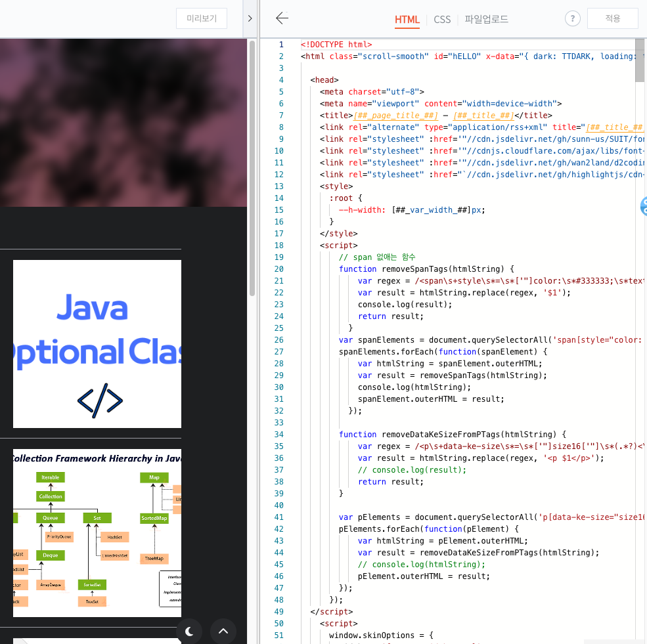Switch to the HTML tab
647x644 pixels.
[407, 20]
